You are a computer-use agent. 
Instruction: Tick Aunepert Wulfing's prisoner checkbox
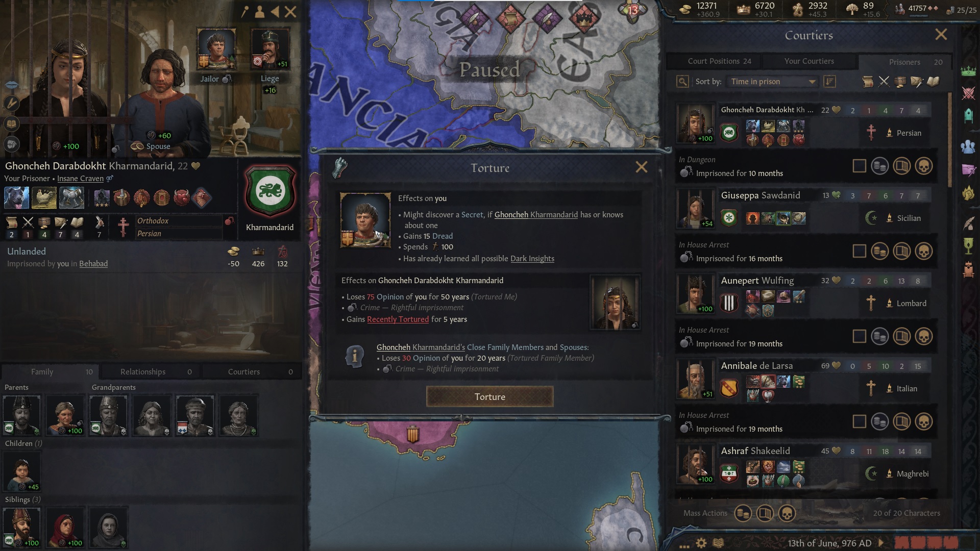click(x=860, y=337)
